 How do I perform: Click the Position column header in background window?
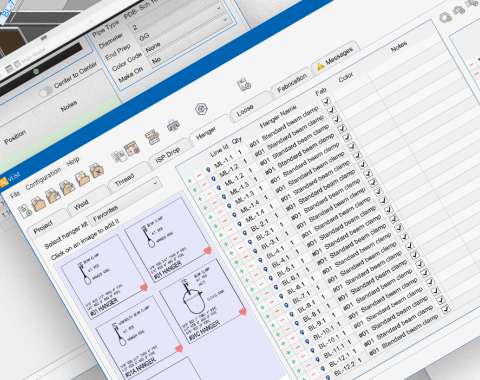(15, 137)
